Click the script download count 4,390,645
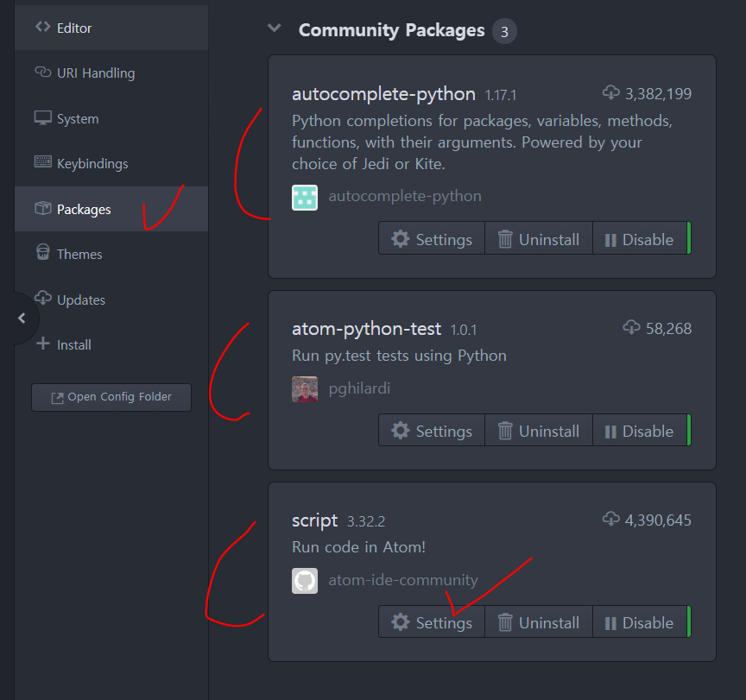746x700 pixels. [x=658, y=520]
